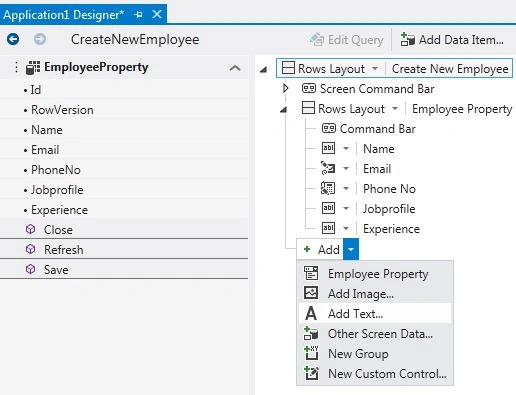
Task: Click the Add button text
Action: 329,249
